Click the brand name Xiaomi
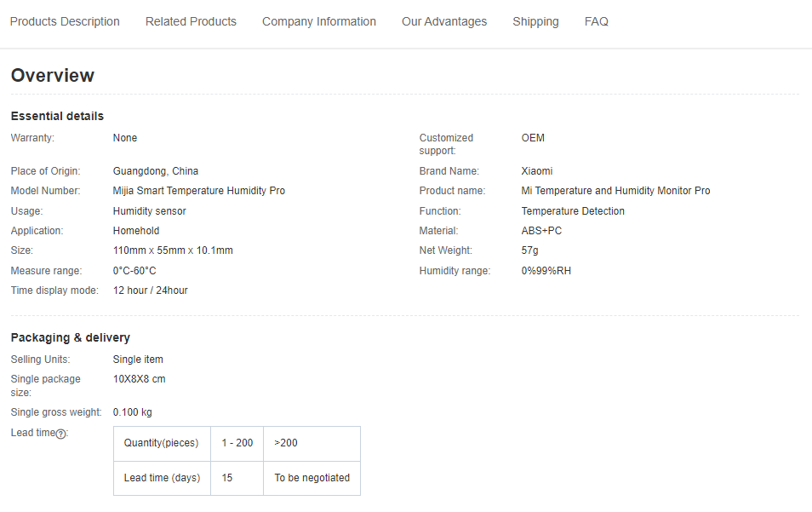Screen dimensions: 812x512 [x=537, y=171]
